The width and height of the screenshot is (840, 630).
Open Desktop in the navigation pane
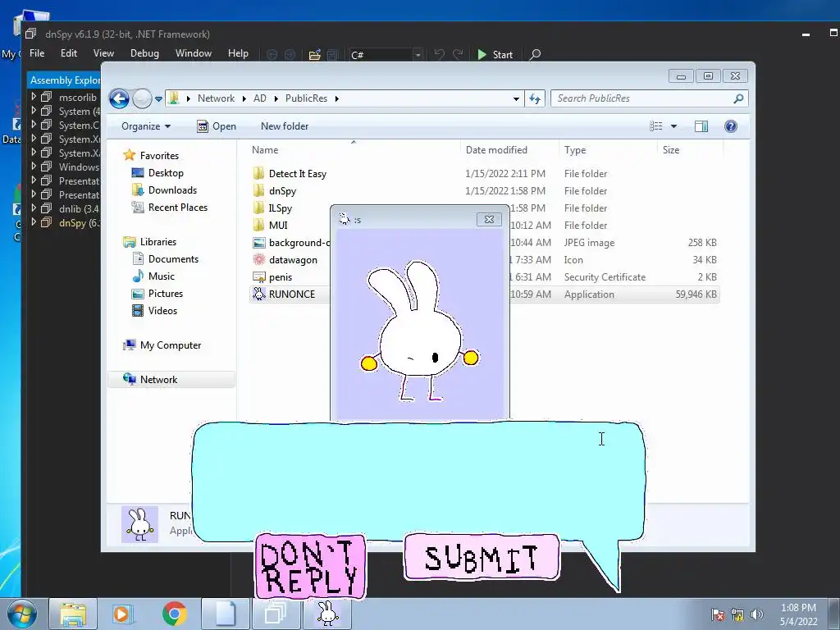[166, 173]
